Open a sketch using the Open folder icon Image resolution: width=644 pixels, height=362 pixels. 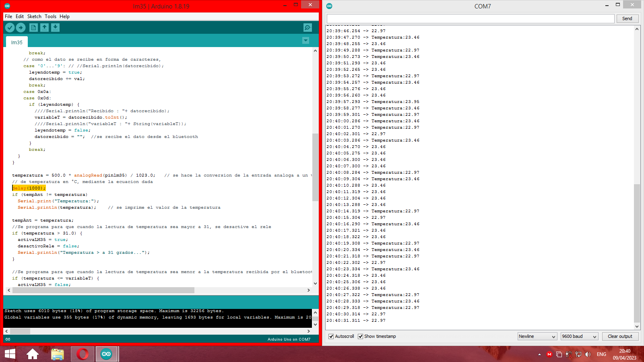click(44, 27)
